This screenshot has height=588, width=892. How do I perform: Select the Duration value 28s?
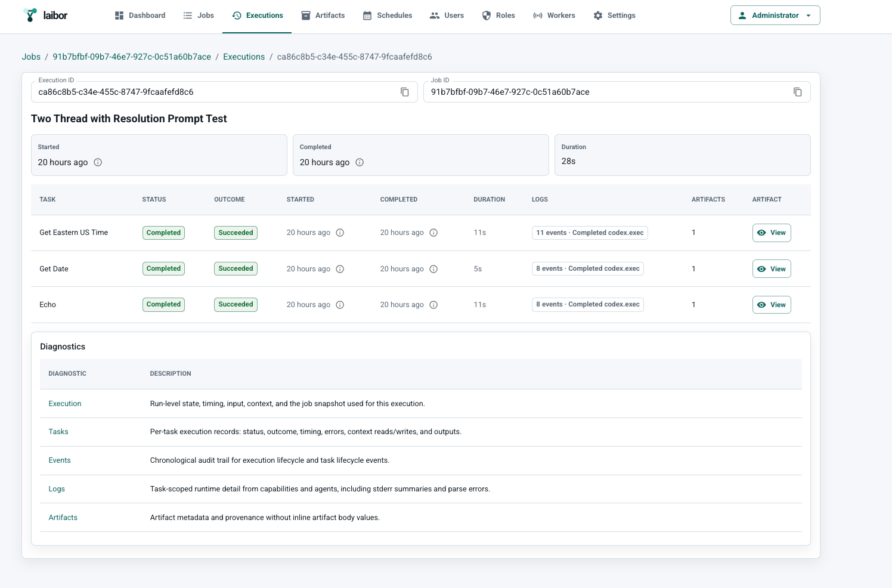click(x=568, y=161)
